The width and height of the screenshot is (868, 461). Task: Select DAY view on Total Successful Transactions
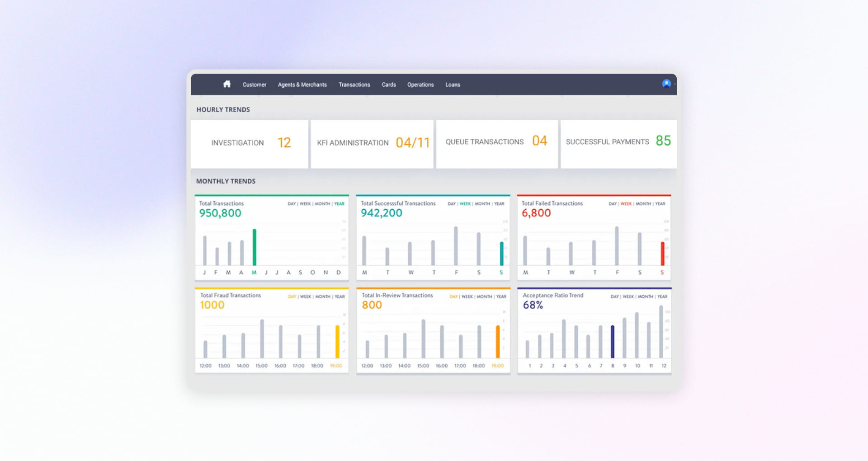pyautogui.click(x=451, y=204)
